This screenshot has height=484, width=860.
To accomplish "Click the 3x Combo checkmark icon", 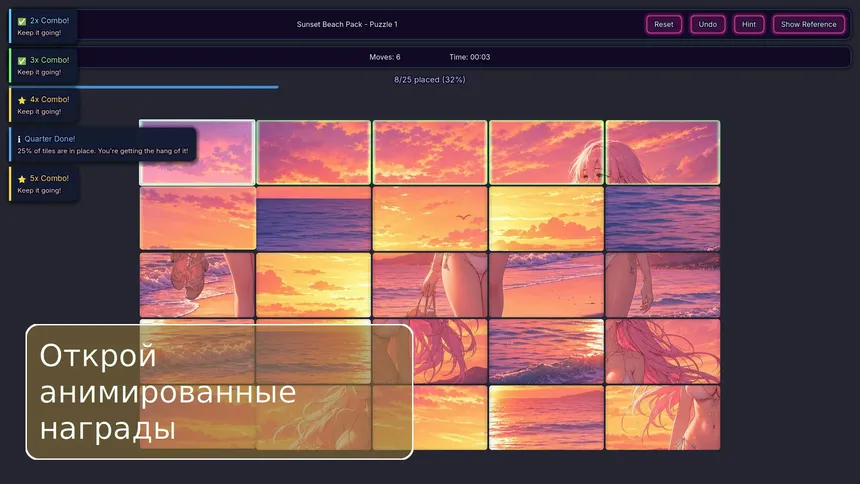I will (x=22, y=61).
